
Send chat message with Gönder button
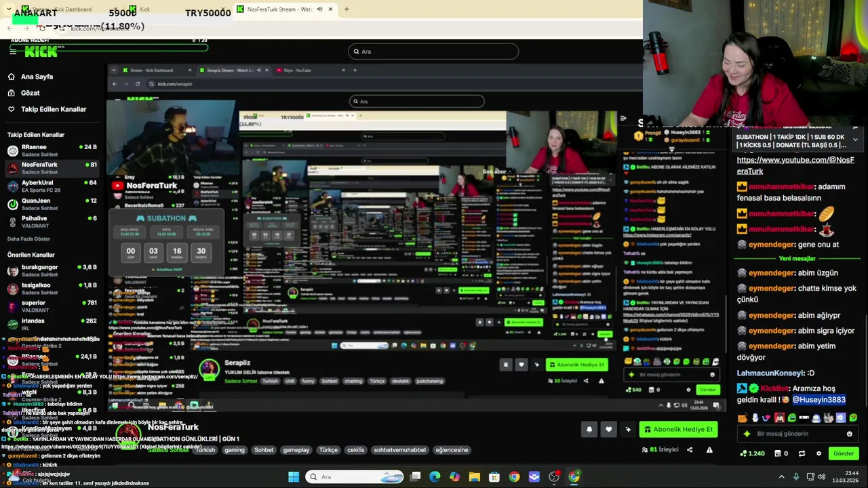click(844, 453)
